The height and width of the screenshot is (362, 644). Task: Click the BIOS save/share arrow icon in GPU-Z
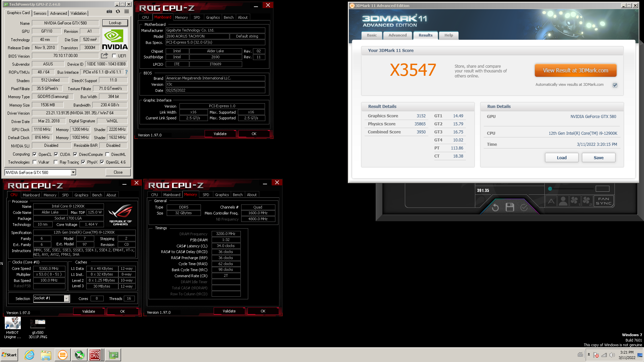[x=105, y=56]
